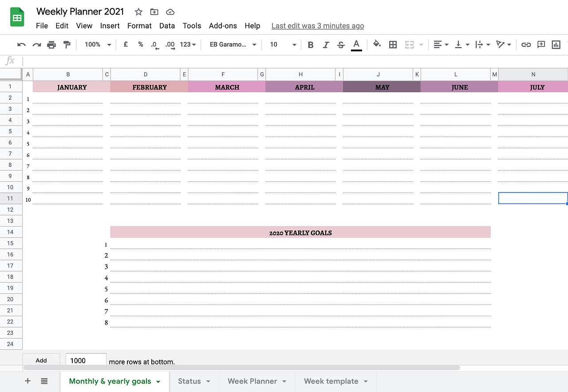This screenshot has height=392, width=568.
Task: Select the paint format tool
Action: click(x=67, y=44)
